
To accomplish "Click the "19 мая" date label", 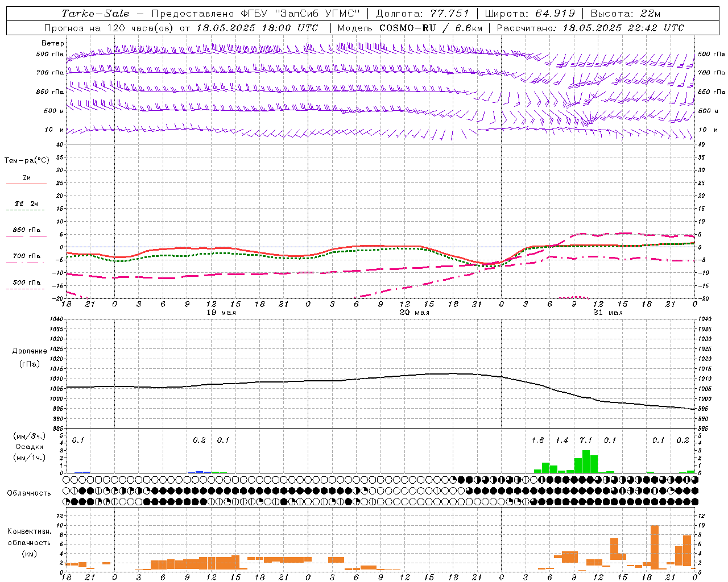I will (x=221, y=313).
